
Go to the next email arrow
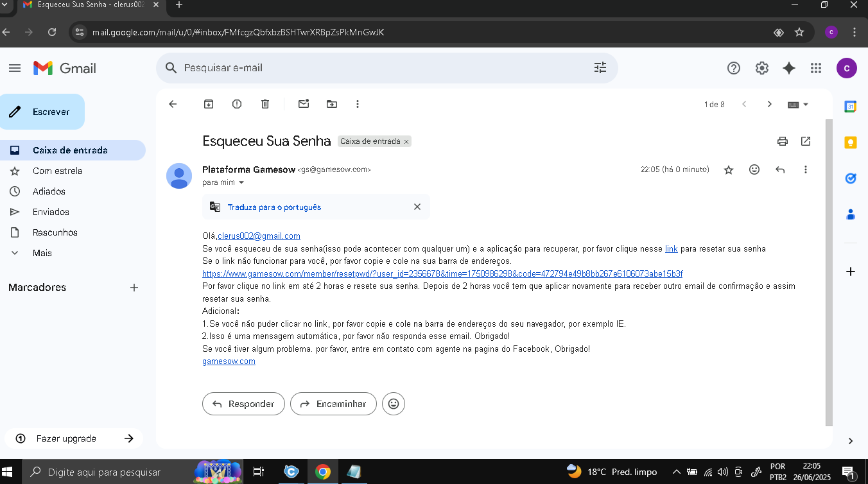[x=769, y=104]
